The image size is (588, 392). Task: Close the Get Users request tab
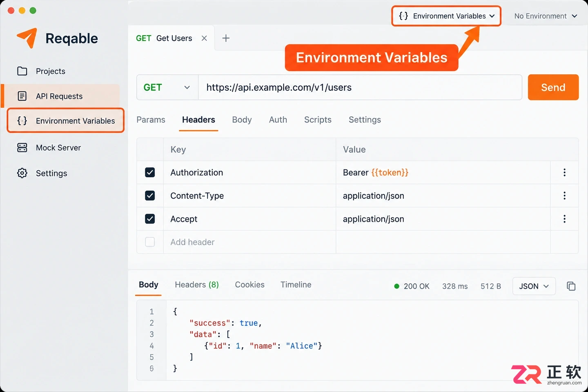[204, 38]
